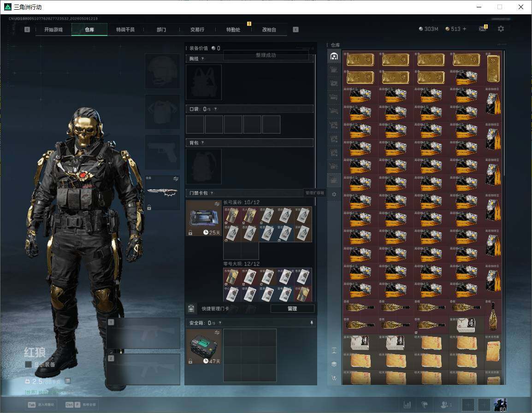Open the friends list icon
This screenshot has width=532, height=413.
(445, 405)
